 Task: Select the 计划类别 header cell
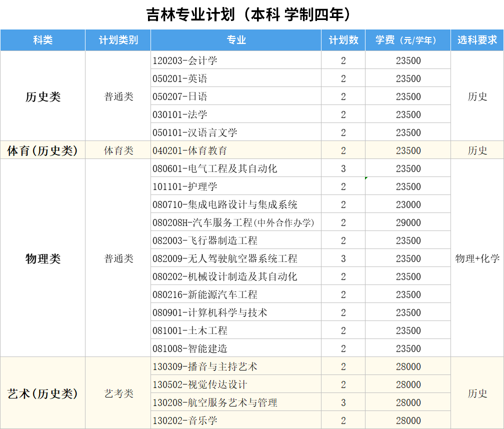coord(118,40)
